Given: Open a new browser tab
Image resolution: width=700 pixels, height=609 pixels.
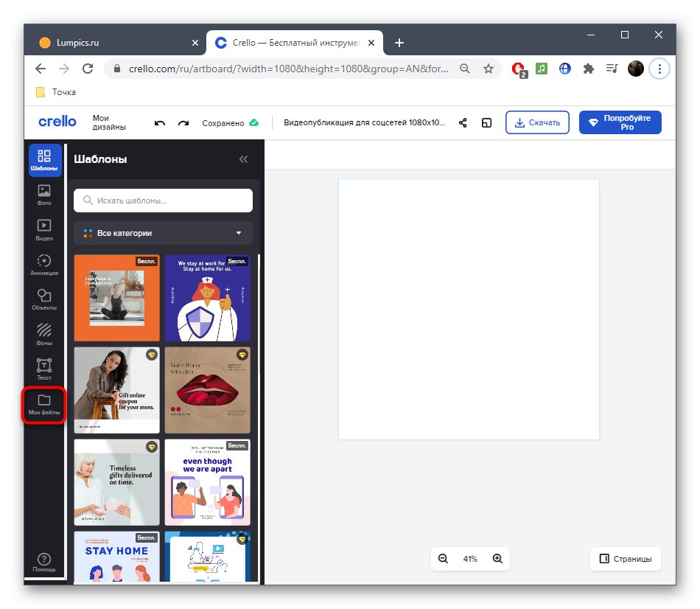Looking at the screenshot, I should point(399,43).
